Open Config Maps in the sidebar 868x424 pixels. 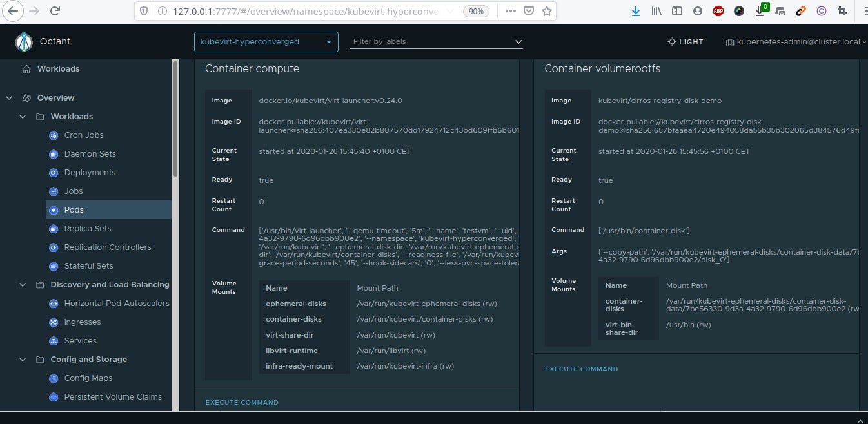(88, 378)
